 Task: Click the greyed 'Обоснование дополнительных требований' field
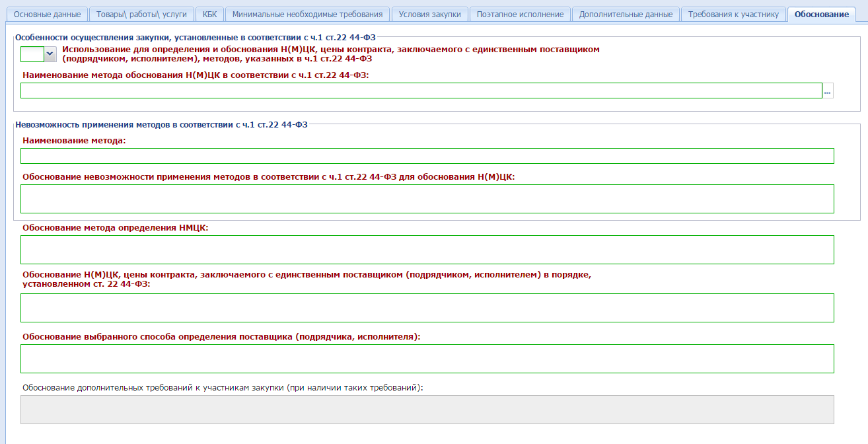click(x=427, y=410)
